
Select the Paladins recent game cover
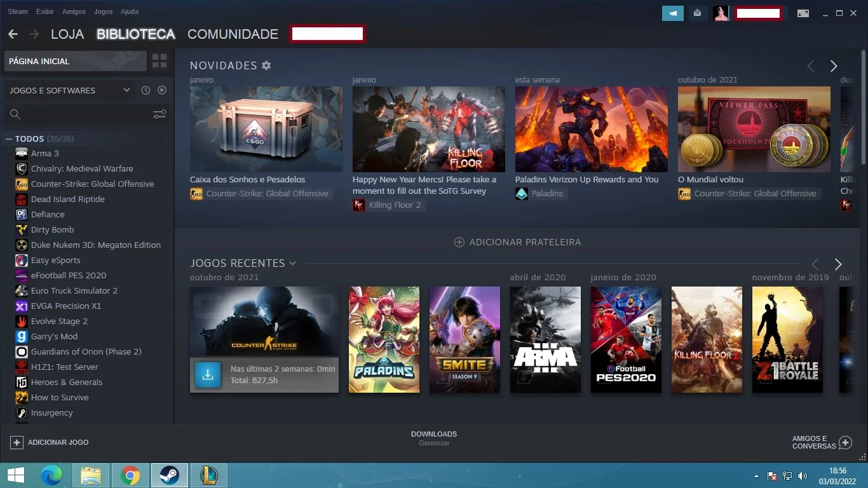384,339
